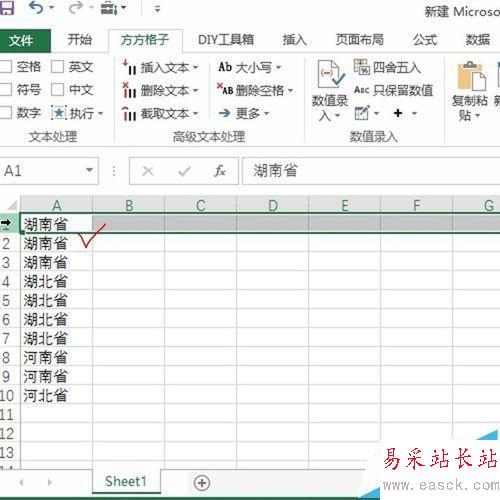Screen dimensions: 500x500
Task: Click the 删除文本 icon
Action: tap(129, 90)
